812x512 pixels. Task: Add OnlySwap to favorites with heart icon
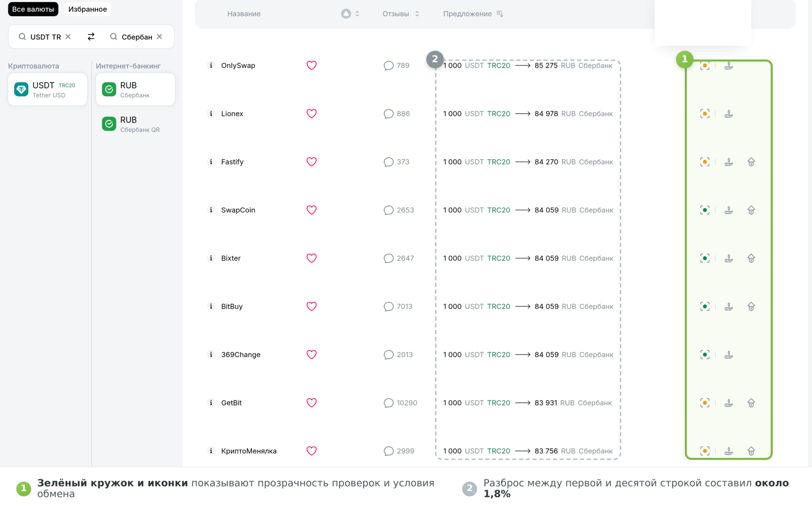pos(312,65)
